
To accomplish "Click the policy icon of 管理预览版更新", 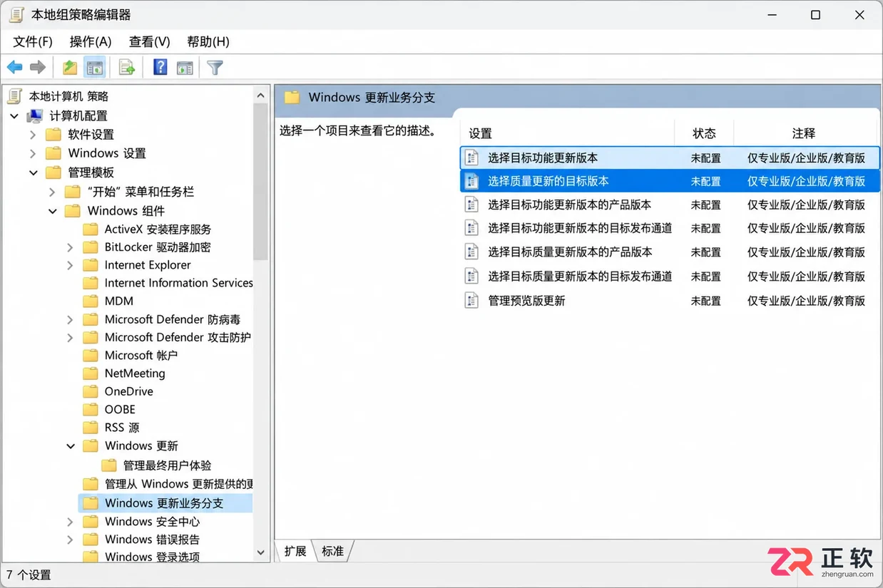I will (471, 300).
